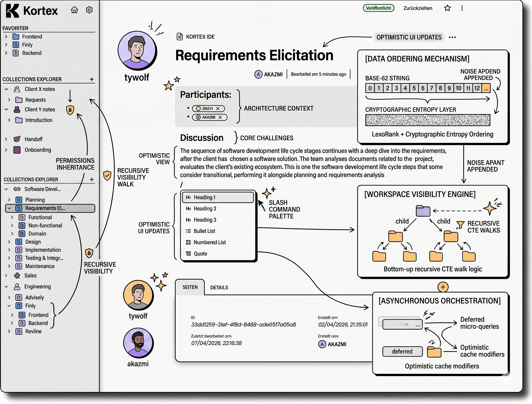Click the ID value 33dd1259-31ef-4f8d-8488-ade65f7a05a8

point(243,325)
